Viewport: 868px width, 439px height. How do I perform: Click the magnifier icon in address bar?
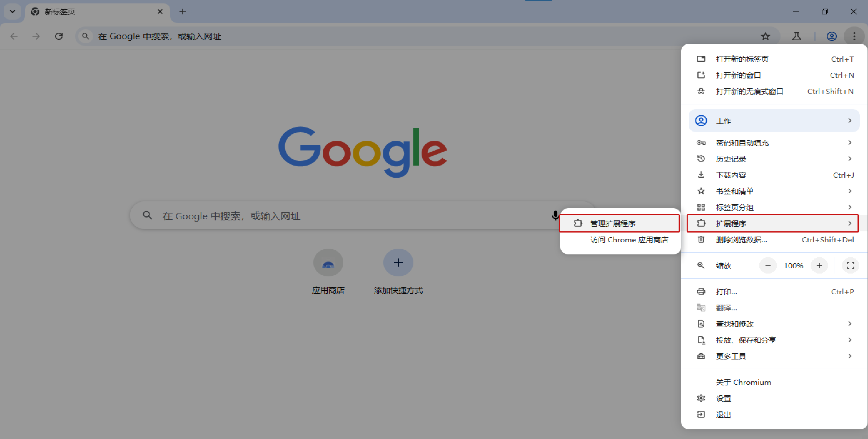(86, 36)
